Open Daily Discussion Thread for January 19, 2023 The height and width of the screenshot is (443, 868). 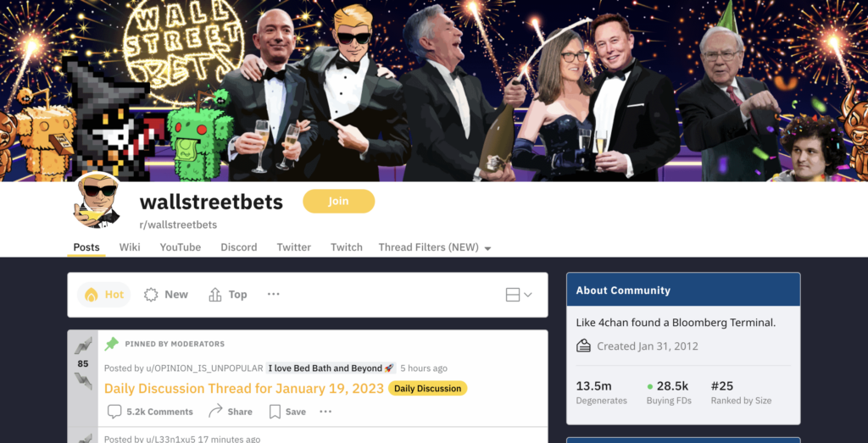(x=244, y=388)
